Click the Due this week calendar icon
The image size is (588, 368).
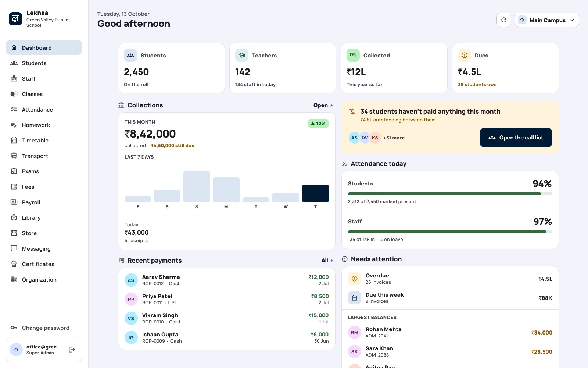(x=355, y=298)
